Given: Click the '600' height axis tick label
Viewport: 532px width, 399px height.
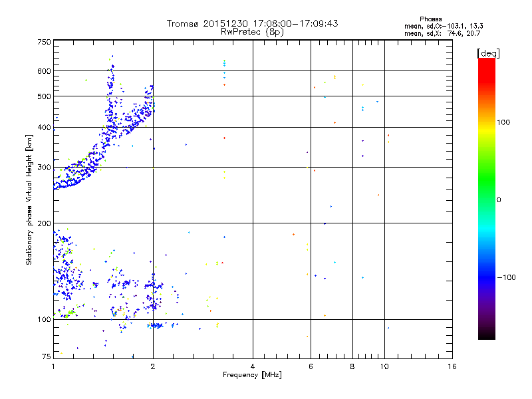Looking at the screenshot, I should pos(44,71).
